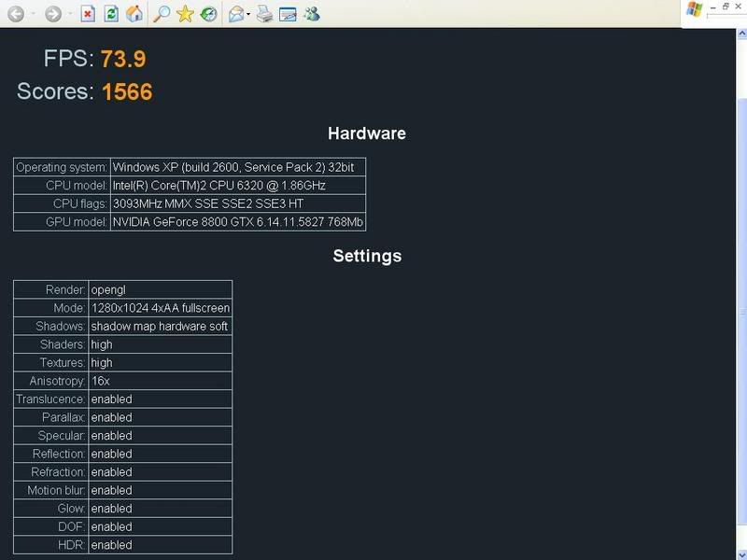Stop page loading with red X icon
Screen dimensions: 747x560
pyautogui.click(x=88, y=14)
